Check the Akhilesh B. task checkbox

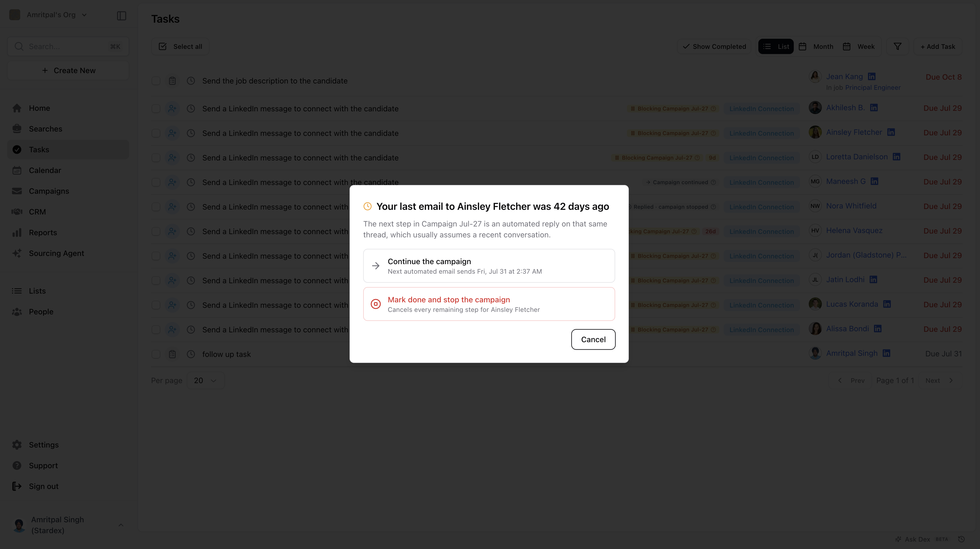point(156,109)
